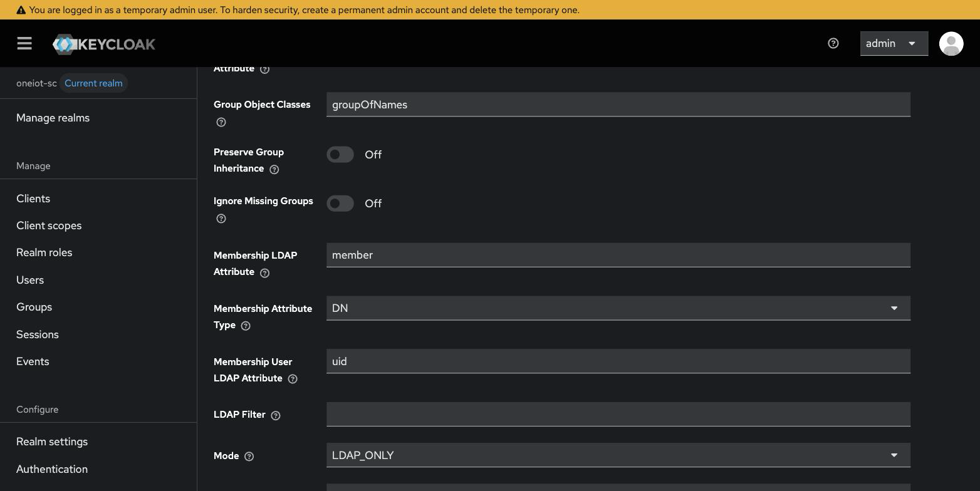Viewport: 980px width, 491px height.
Task: Open the admin user dropdown
Action: (x=894, y=43)
